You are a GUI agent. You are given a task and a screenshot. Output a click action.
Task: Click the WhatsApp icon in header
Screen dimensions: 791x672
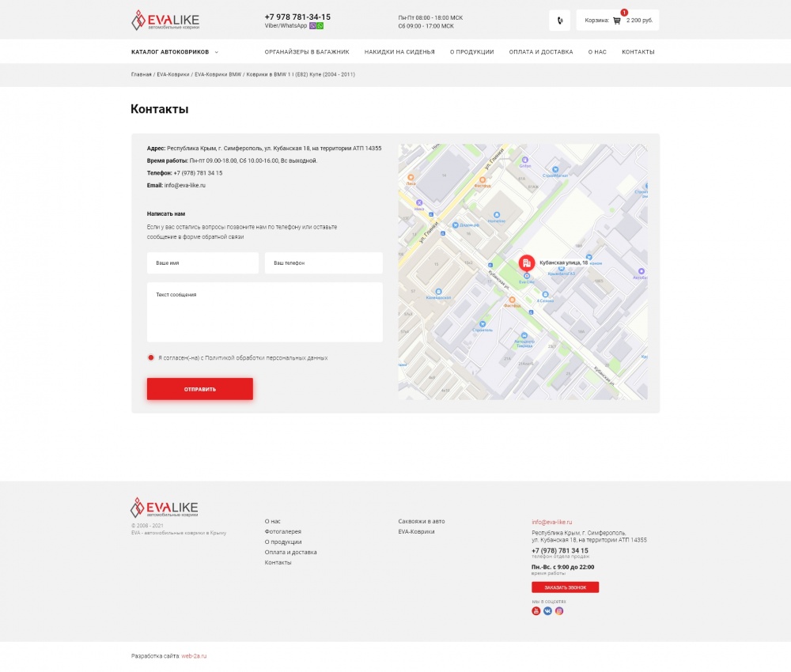click(x=320, y=26)
